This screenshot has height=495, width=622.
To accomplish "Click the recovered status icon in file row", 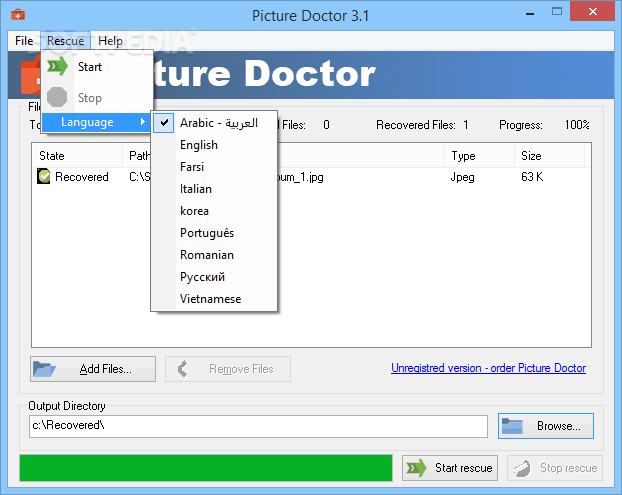I will point(44,176).
